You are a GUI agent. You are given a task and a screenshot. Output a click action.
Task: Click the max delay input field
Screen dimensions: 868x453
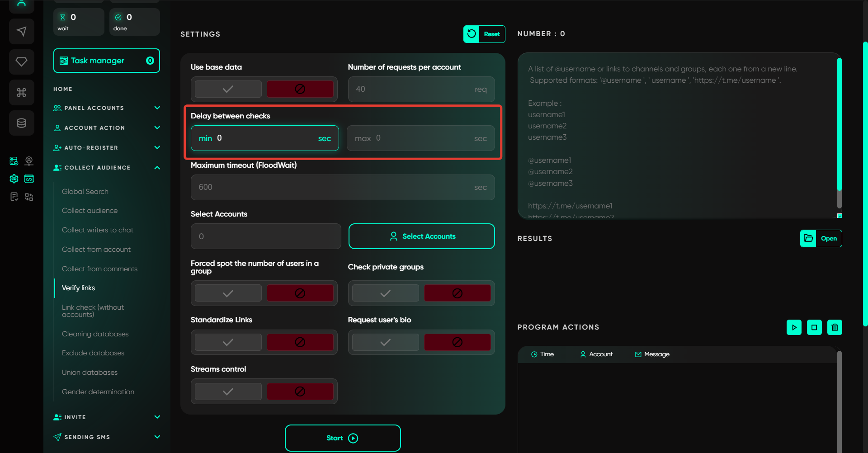tap(420, 138)
